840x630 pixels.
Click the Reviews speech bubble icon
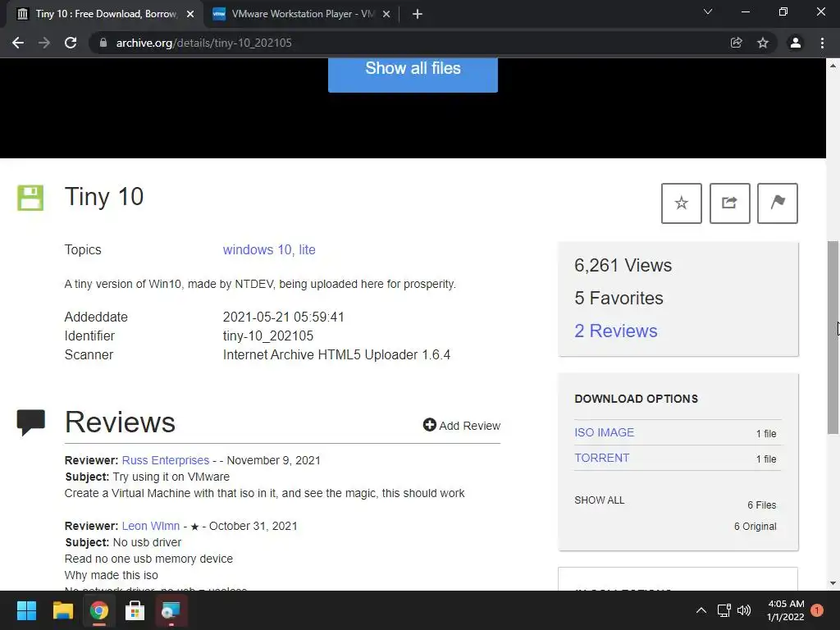click(x=30, y=422)
